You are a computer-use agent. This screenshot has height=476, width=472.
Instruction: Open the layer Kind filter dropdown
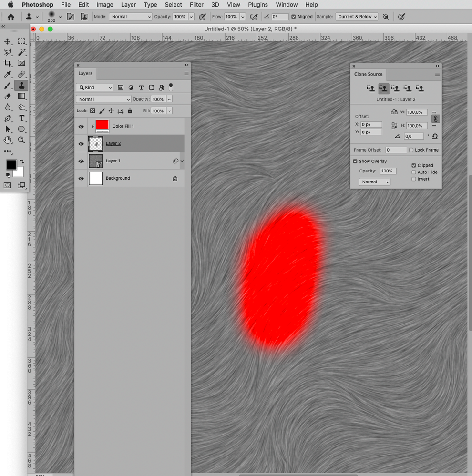pyautogui.click(x=95, y=87)
